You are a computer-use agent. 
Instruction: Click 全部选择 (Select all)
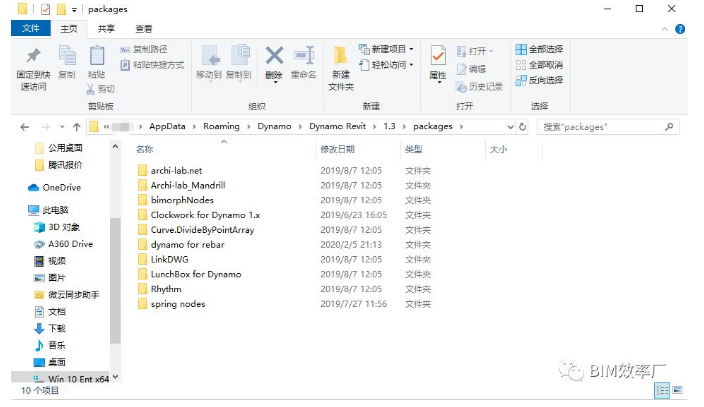click(539, 49)
